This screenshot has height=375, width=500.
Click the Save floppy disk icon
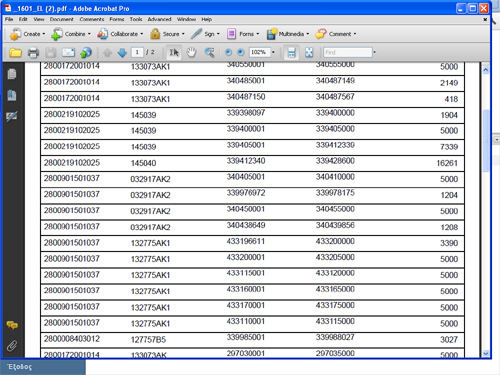pos(50,53)
